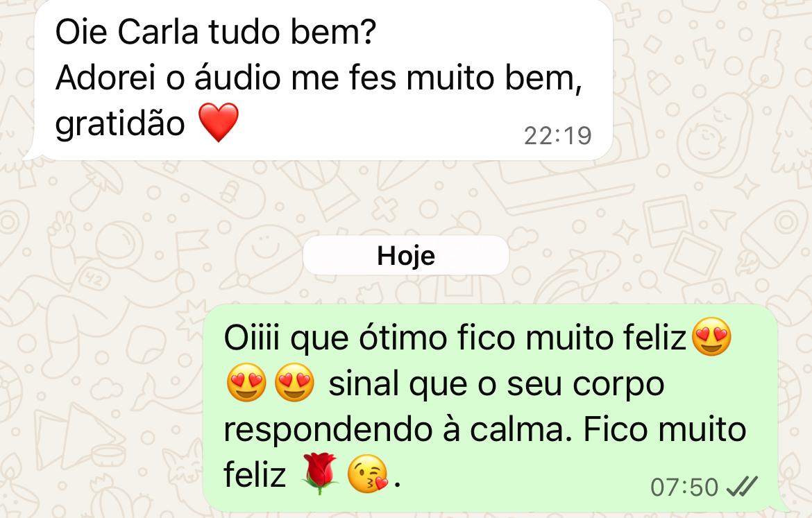
Task: Tap the curved tail of the white received bubble
Action: 31,154
